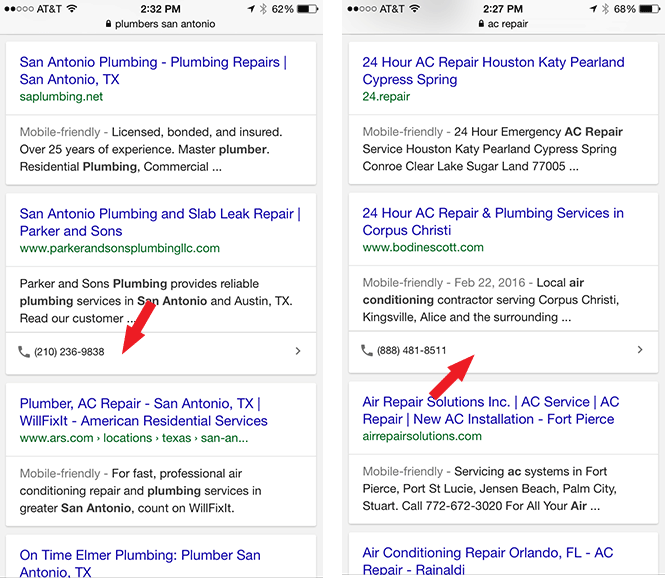665x578 pixels.
Task: Tap Wi-Fi icon in left phone status bar
Action: (x=72, y=8)
